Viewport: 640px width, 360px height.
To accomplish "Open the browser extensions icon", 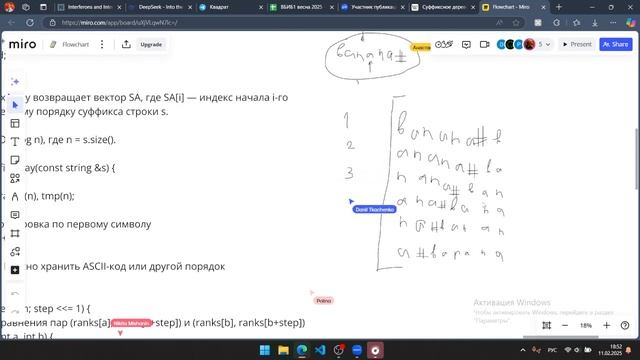I will [x=556, y=23].
